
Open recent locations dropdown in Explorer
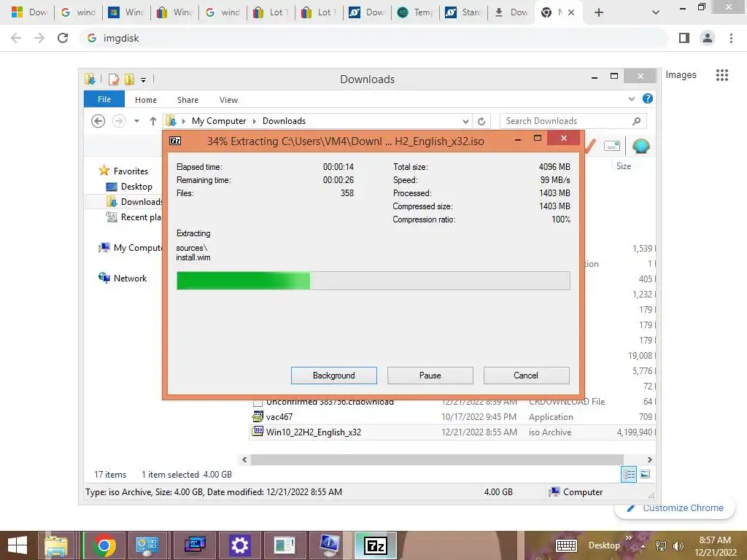(x=136, y=122)
